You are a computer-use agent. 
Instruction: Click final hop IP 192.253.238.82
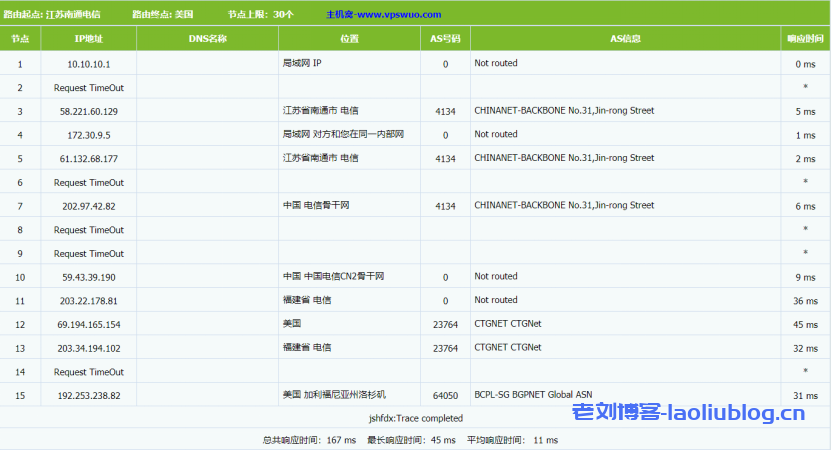(x=88, y=395)
